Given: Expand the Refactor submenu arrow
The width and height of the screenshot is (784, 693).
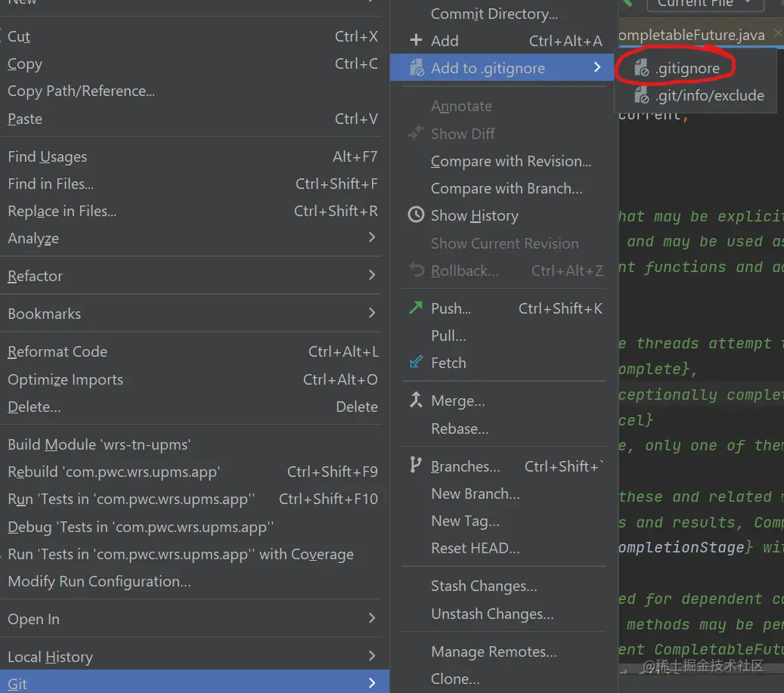Looking at the screenshot, I should [x=371, y=275].
